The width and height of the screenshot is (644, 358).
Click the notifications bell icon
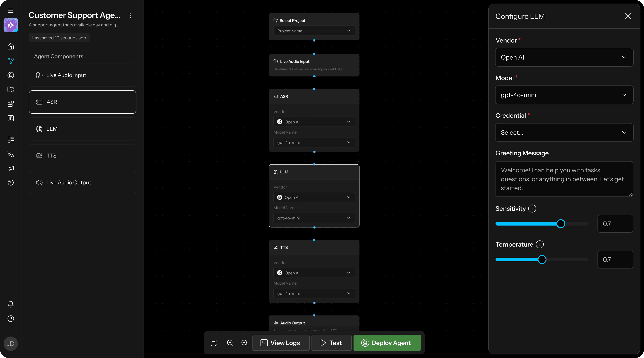pyautogui.click(x=11, y=304)
